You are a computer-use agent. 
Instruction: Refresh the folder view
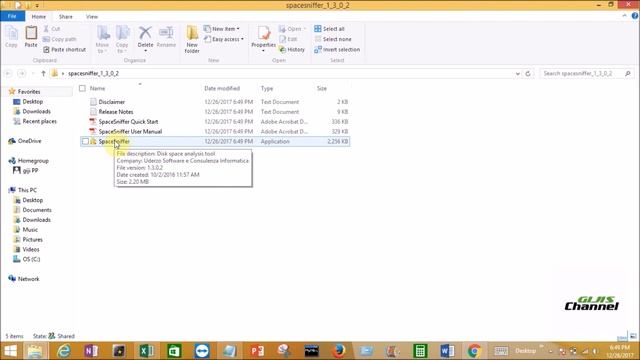point(528,73)
